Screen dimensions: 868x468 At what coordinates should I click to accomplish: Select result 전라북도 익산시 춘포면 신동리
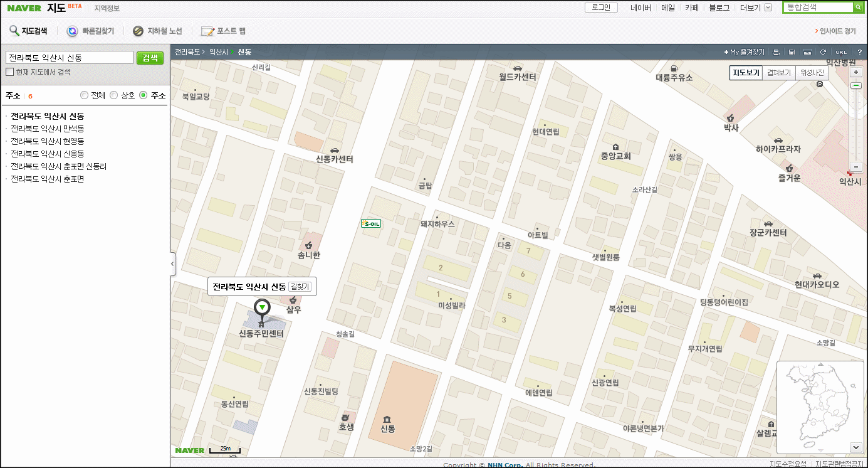(59, 166)
